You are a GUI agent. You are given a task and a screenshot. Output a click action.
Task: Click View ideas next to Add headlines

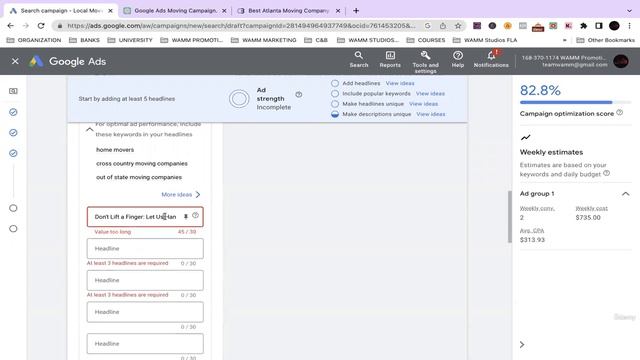click(x=400, y=83)
